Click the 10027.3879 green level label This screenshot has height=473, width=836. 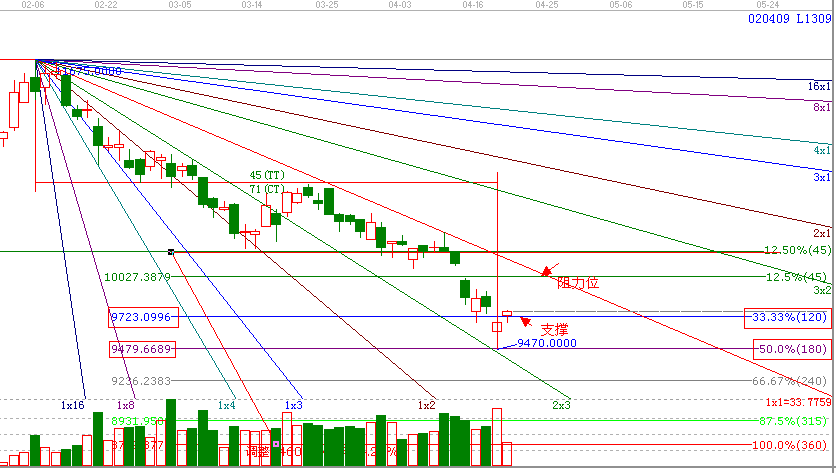(x=137, y=276)
